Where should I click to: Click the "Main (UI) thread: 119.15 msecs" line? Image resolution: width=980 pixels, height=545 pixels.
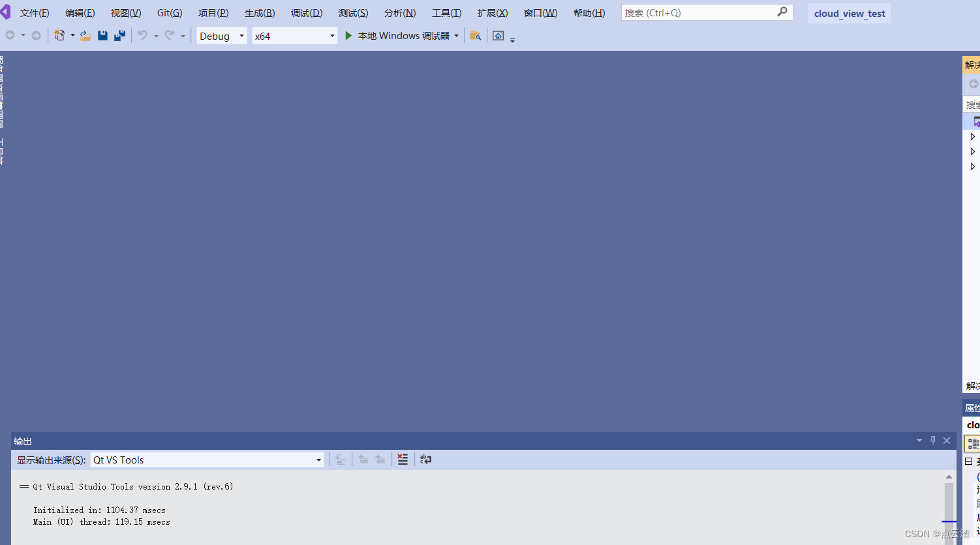(102, 522)
